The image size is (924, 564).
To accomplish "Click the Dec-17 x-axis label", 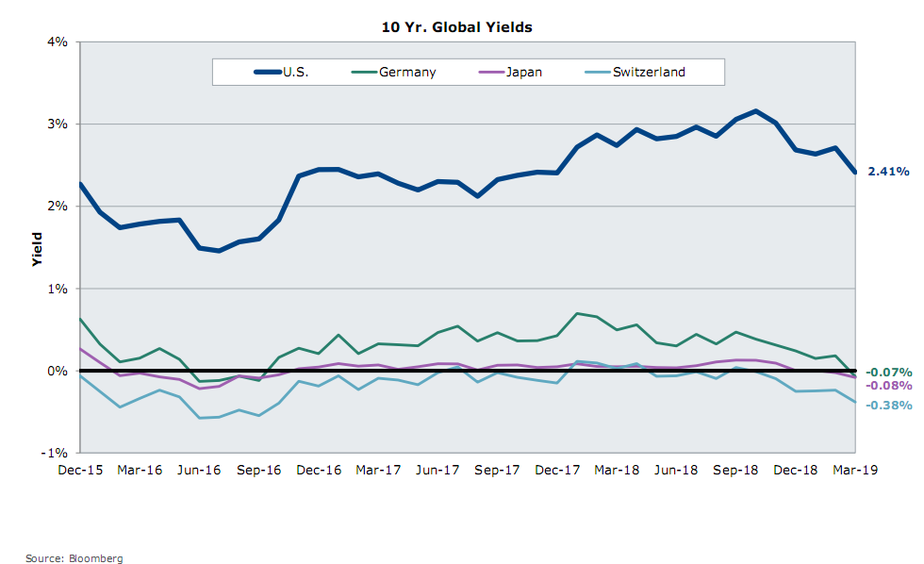I will (x=557, y=470).
